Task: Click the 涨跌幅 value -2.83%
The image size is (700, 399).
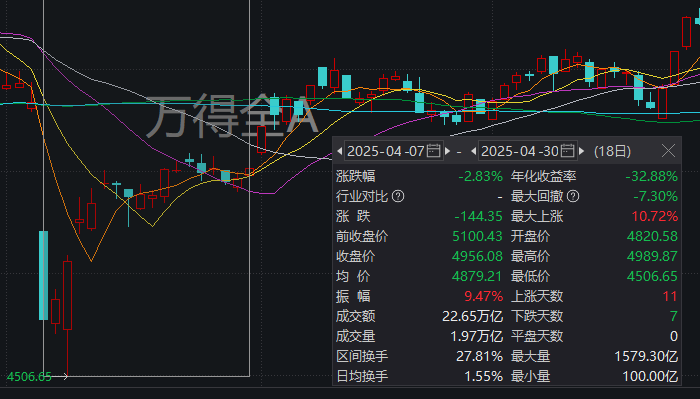Action: (x=480, y=176)
